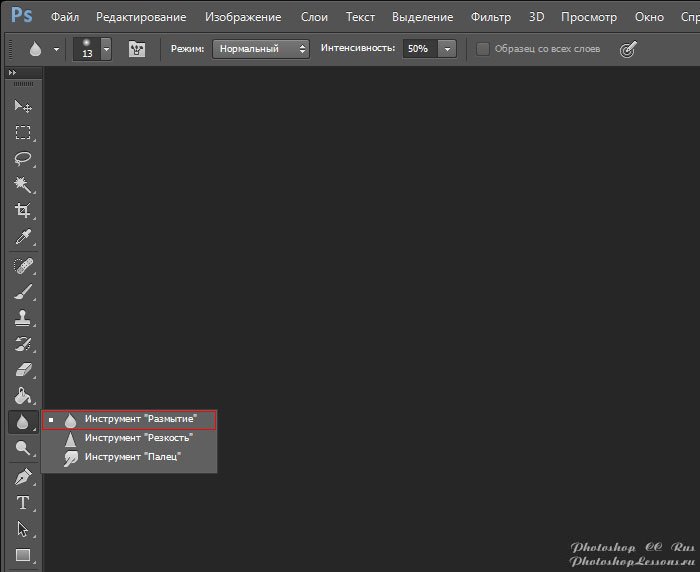Image resolution: width=700 pixels, height=572 pixels.
Task: Expand the Интенсивность slider dropdown arrow
Action: 447,49
